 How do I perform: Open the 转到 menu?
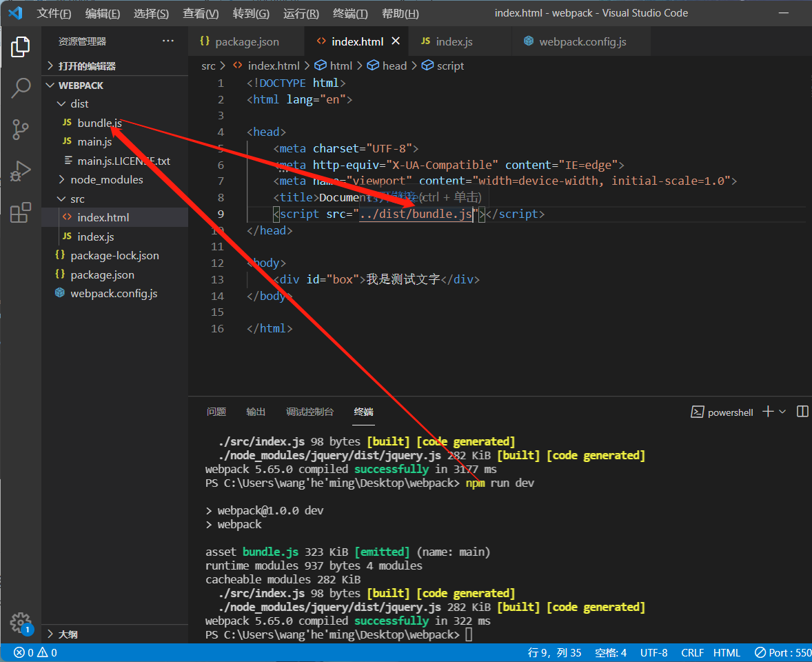pos(251,14)
